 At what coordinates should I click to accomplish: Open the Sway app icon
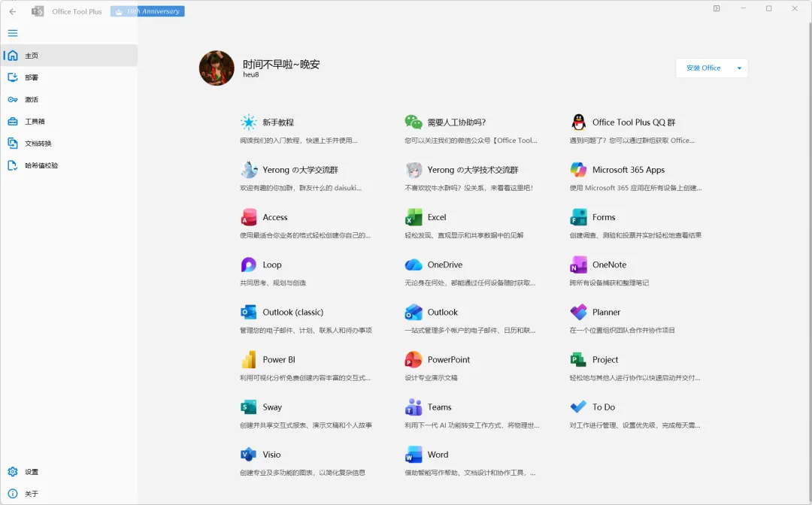(x=249, y=407)
